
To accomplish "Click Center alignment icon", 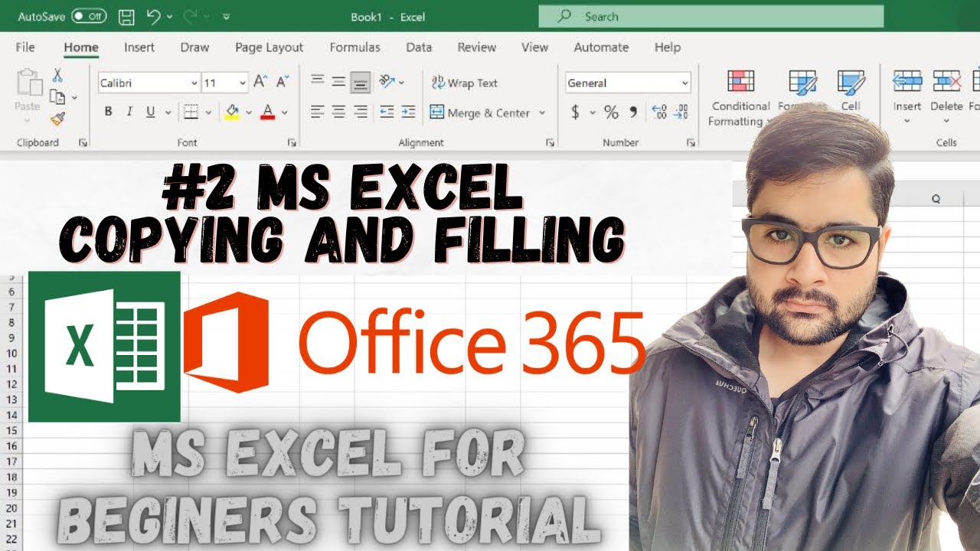I will tap(338, 112).
